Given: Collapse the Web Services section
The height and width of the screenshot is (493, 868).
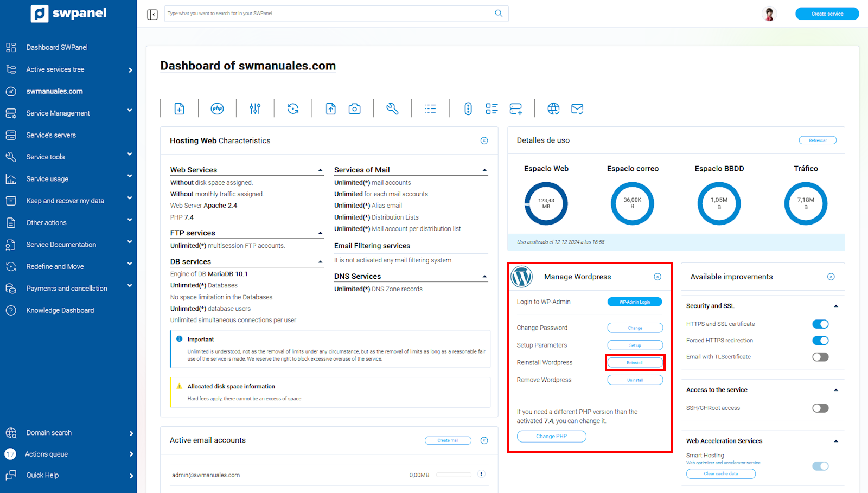Looking at the screenshot, I should 320,170.
